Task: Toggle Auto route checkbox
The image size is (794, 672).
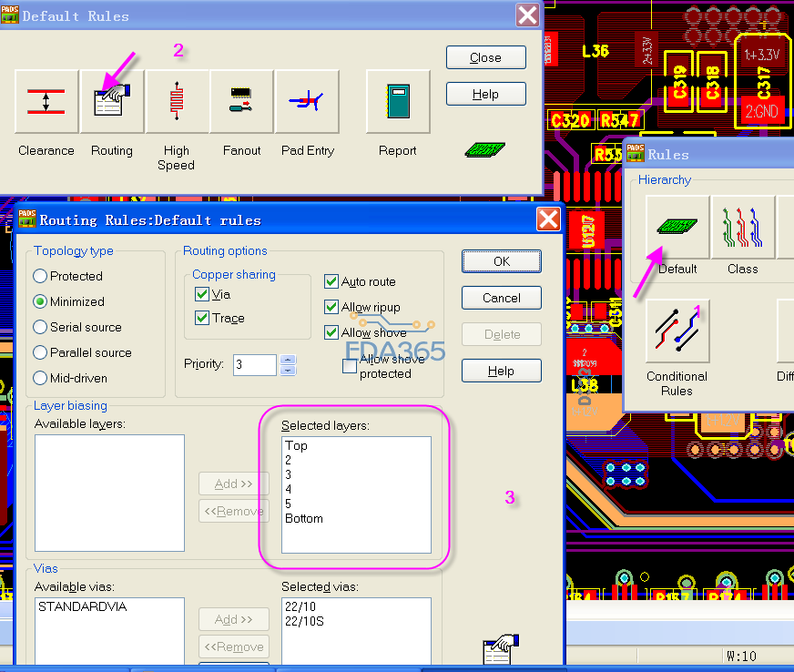Action: [331, 281]
